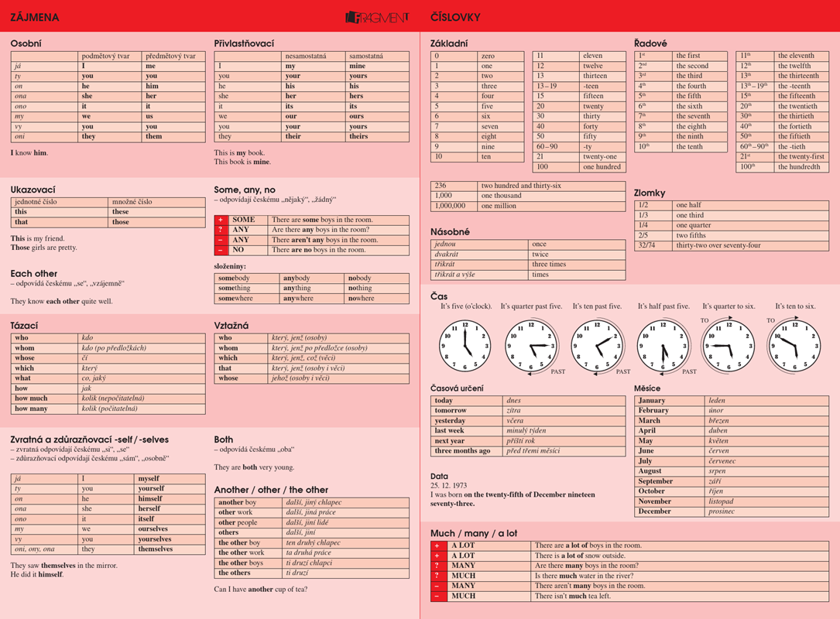The image size is (840, 619).
Task: Select the 'January' cell in Měsíce table
Action: pyautogui.click(x=670, y=401)
